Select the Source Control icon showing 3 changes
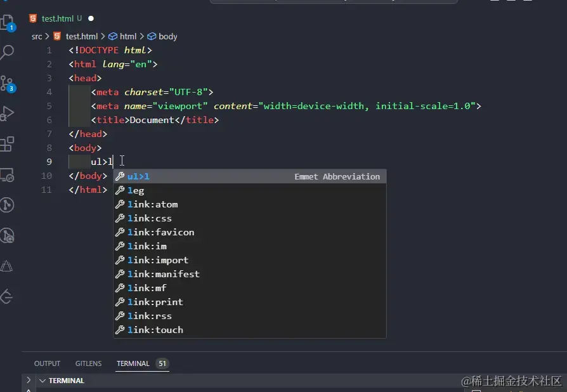Screen dimensions: 567x392 (8, 83)
